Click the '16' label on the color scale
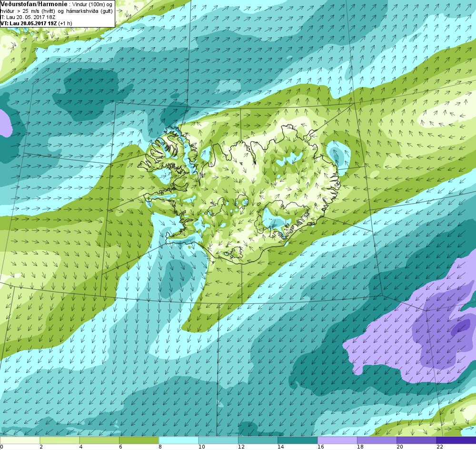 (x=320, y=447)
